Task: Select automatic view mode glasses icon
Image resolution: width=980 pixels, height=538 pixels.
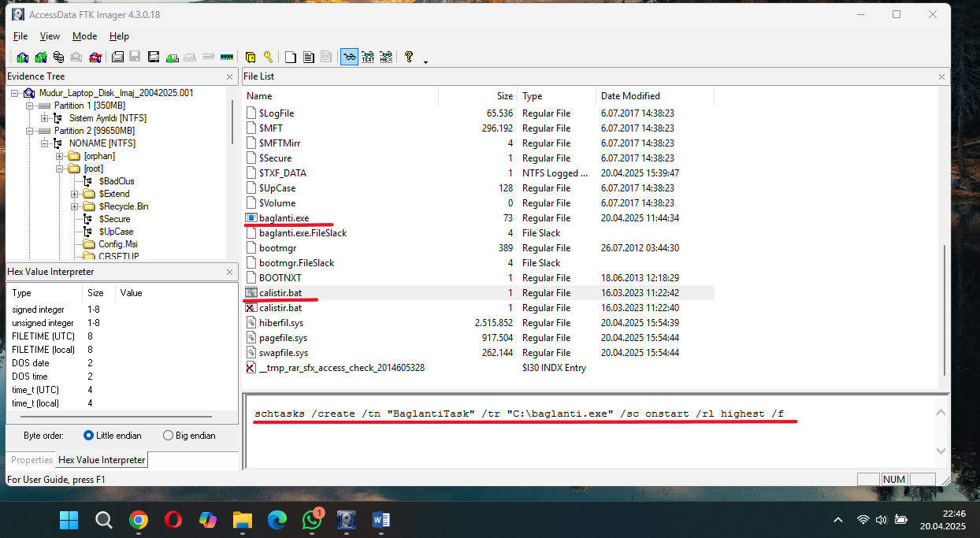Action: (349, 57)
